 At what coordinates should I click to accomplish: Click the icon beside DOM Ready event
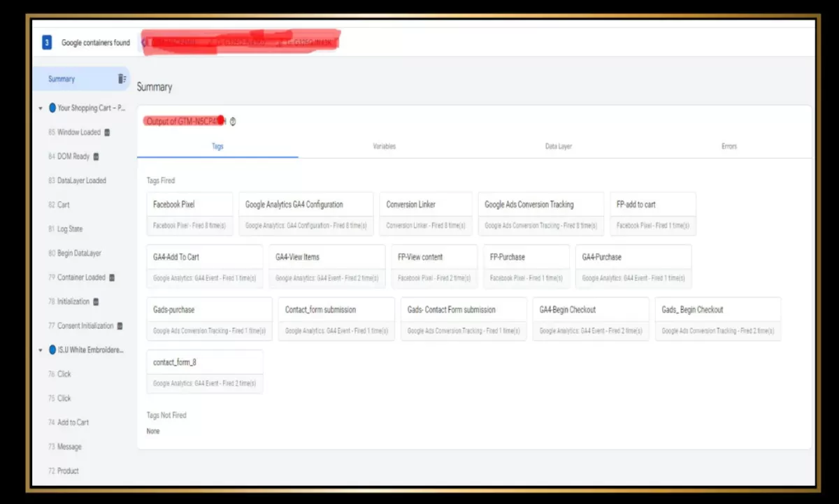96,157
